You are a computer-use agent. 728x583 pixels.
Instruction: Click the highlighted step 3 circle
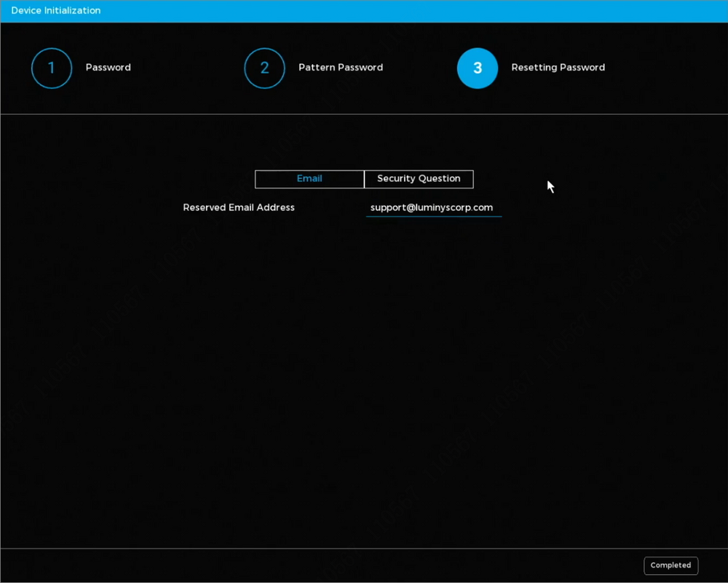click(x=478, y=68)
